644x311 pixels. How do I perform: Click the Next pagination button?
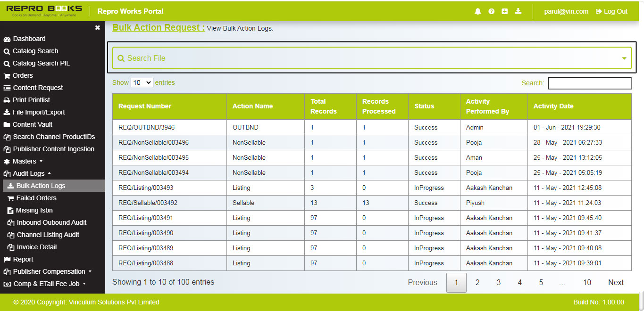(x=616, y=282)
